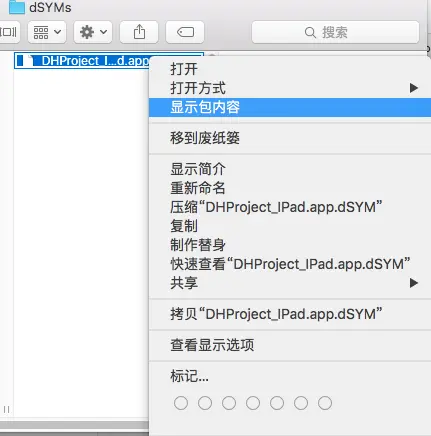Choose 压缩"DHProject_IPad.app.dSYM" entry
The width and height of the screenshot is (431, 436).
290,207
